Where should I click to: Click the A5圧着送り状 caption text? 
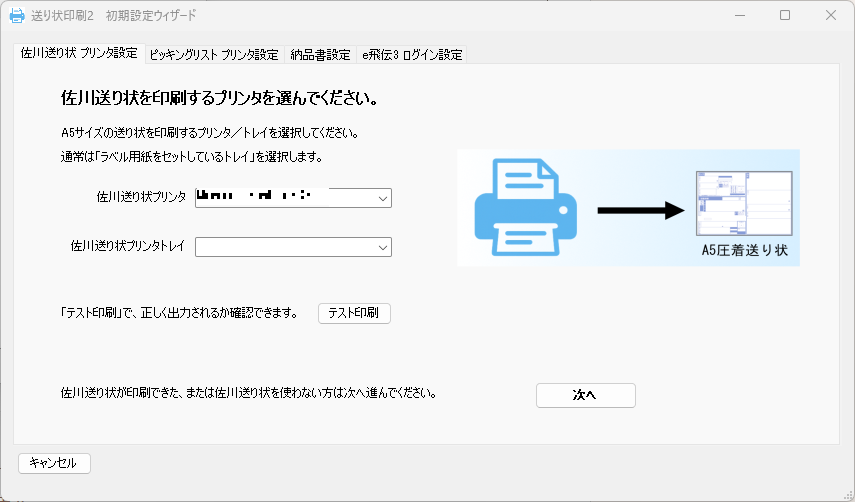pos(744,251)
